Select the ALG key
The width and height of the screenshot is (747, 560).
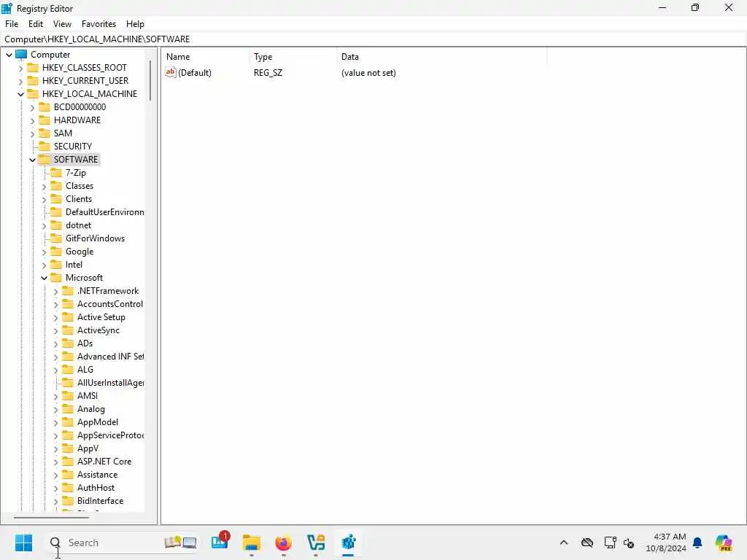[x=85, y=370]
